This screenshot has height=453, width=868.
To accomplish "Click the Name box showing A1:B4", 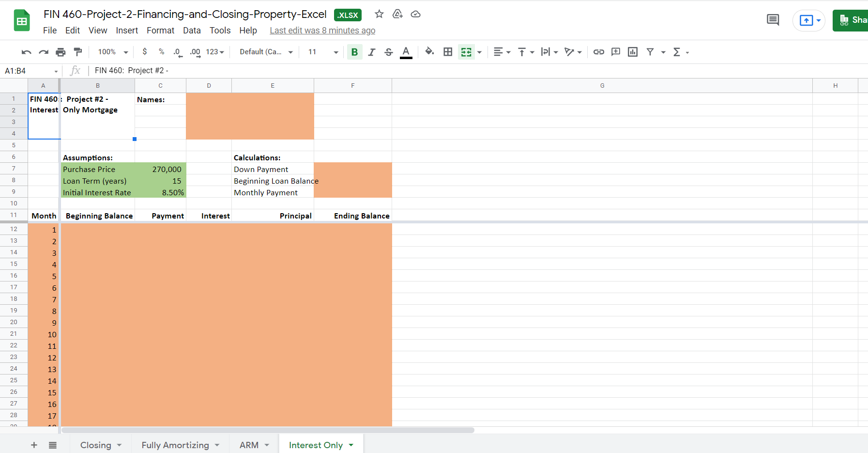I will [x=31, y=71].
